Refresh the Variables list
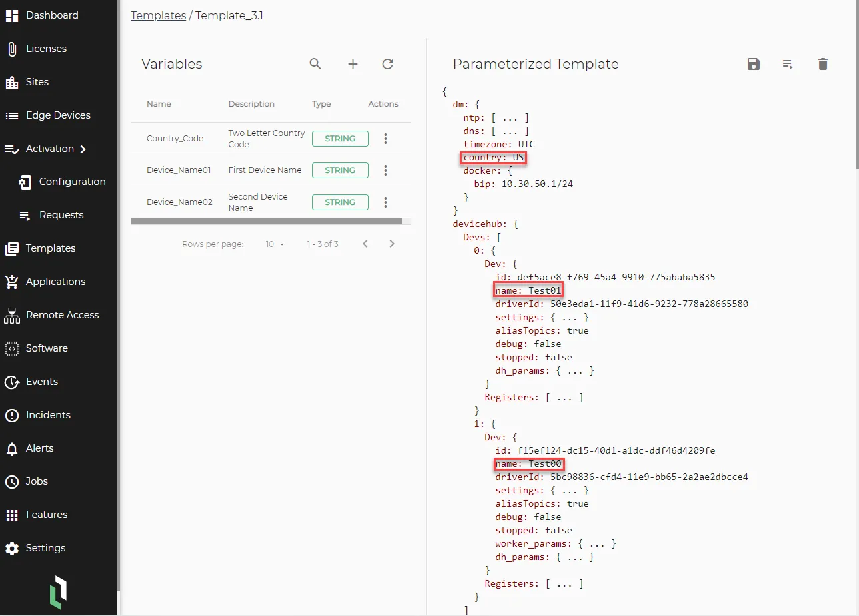Screen dimensions: 859x616 coord(387,64)
